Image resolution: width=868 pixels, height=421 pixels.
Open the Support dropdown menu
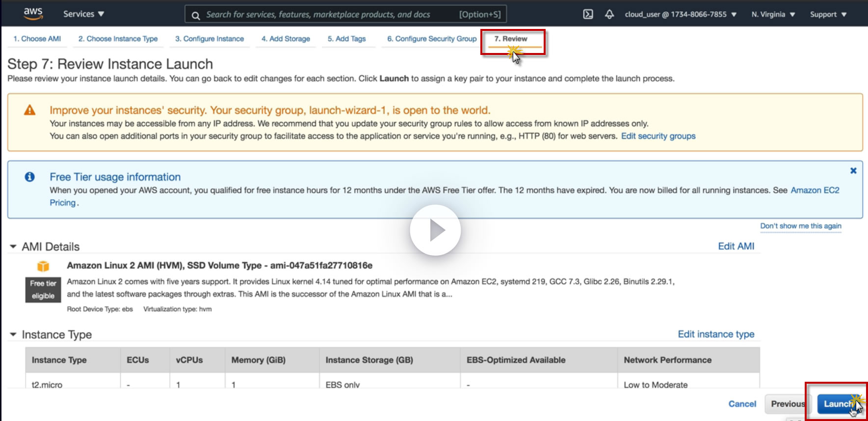(x=828, y=14)
